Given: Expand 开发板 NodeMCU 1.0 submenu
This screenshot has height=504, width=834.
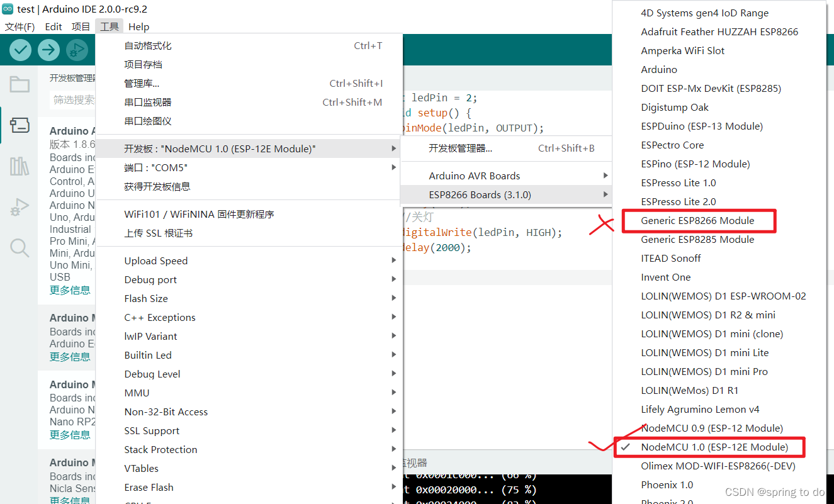Looking at the screenshot, I should (x=249, y=149).
